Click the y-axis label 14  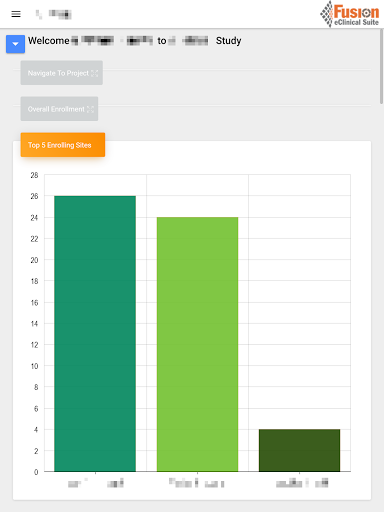pos(34,323)
